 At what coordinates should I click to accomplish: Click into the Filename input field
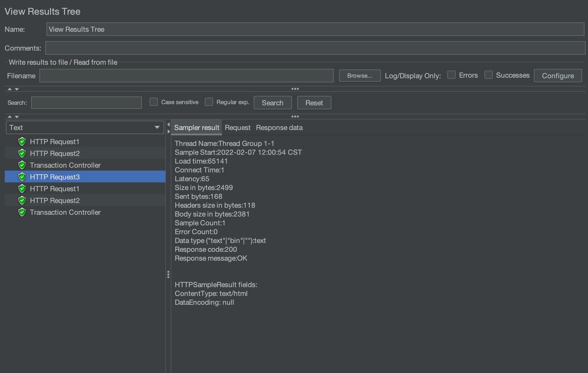click(x=186, y=76)
